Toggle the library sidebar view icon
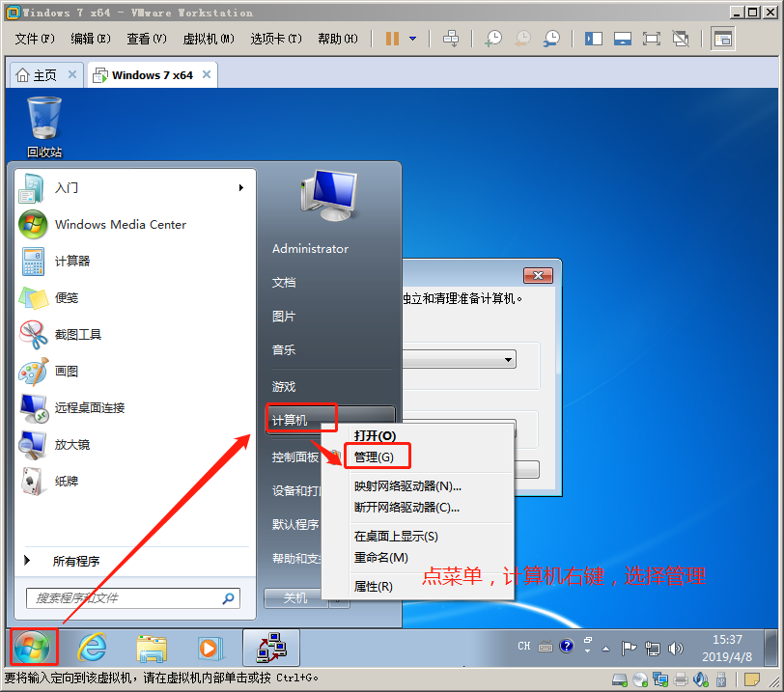This screenshot has height=692, width=784. (594, 39)
